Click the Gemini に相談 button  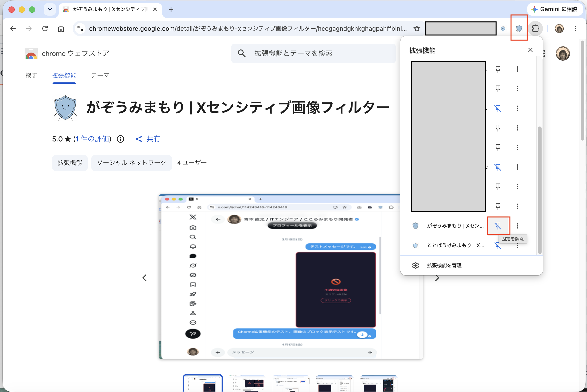(555, 9)
